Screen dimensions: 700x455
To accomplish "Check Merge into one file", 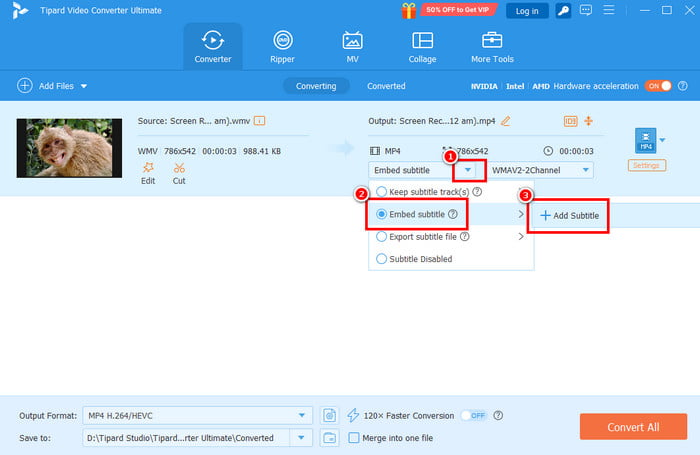I will [x=354, y=438].
